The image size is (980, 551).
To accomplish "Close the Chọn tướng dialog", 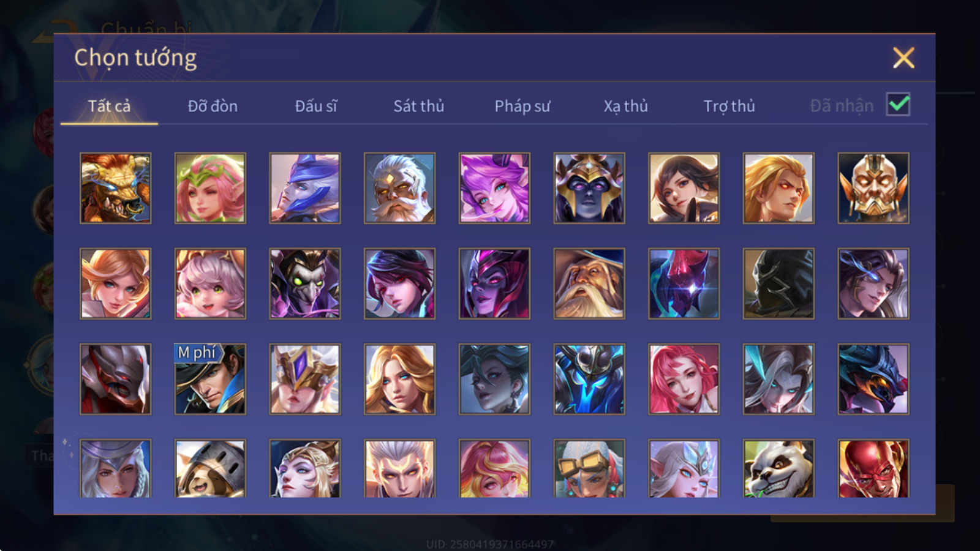I will (903, 58).
